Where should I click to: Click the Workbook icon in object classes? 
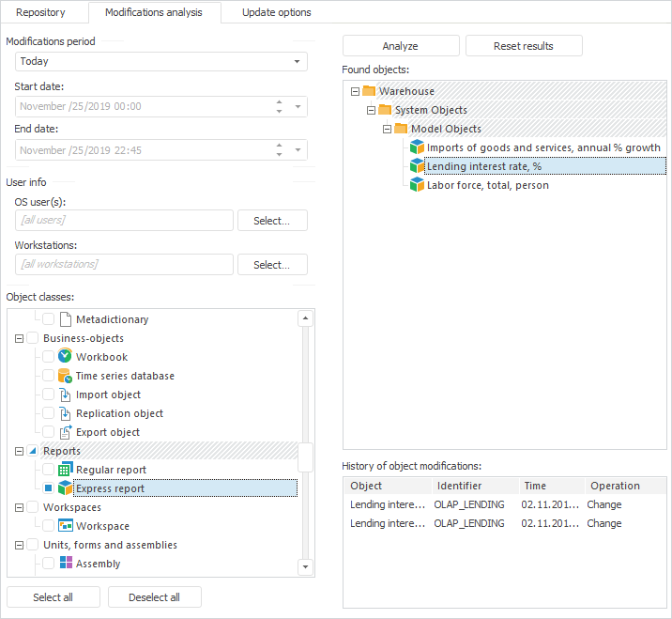65,357
